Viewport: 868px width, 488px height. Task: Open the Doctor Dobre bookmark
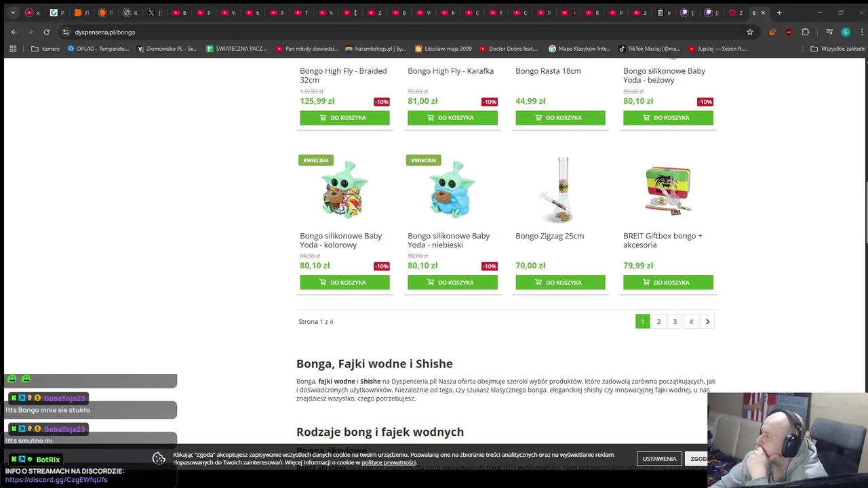[509, 49]
